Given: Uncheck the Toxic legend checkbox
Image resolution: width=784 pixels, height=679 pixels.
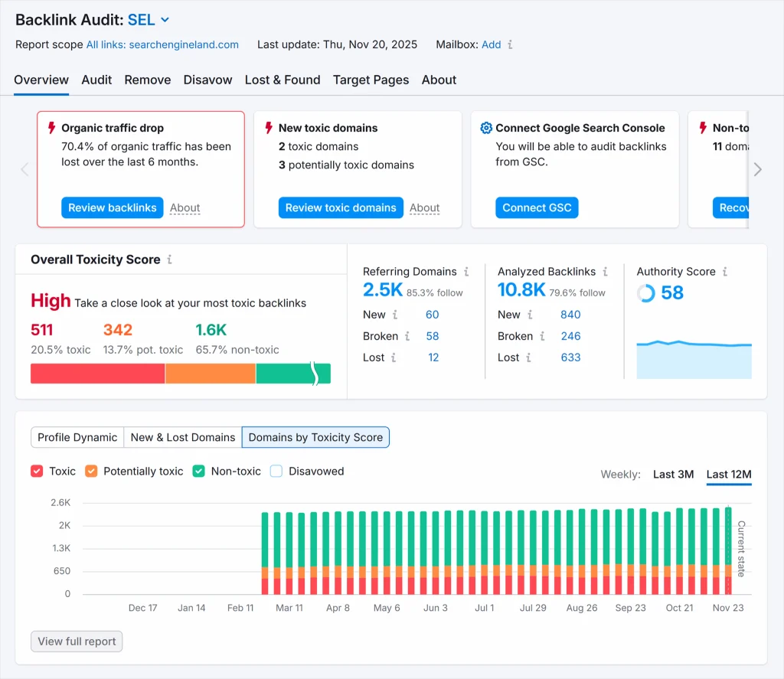Looking at the screenshot, I should click(37, 472).
